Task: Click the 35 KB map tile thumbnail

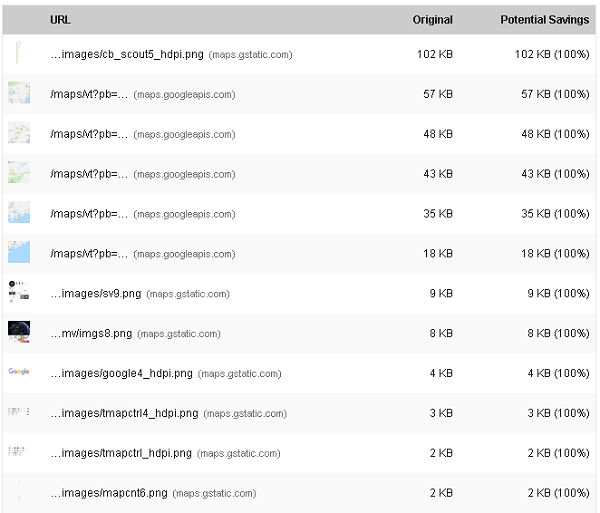Action: click(19, 212)
